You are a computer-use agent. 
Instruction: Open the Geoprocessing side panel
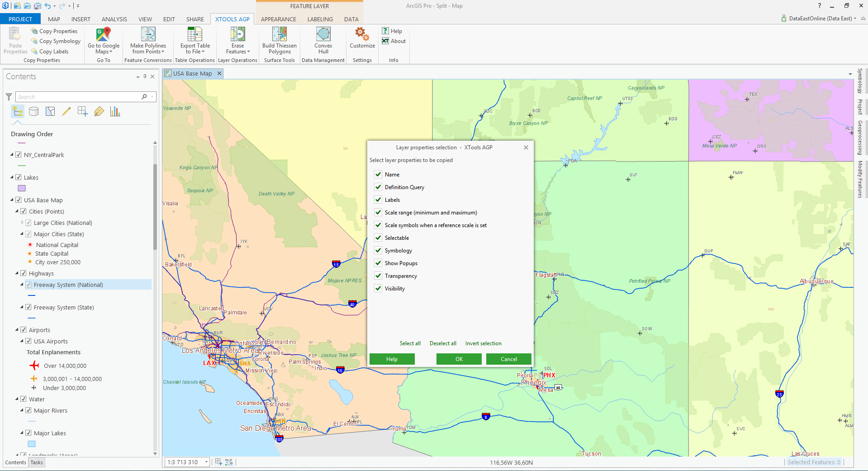860,138
